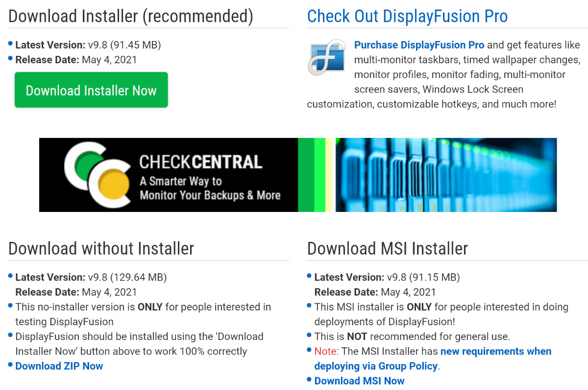Click the Check Out DisplayFusion Pro heading
The image size is (588, 390).
[x=407, y=16]
